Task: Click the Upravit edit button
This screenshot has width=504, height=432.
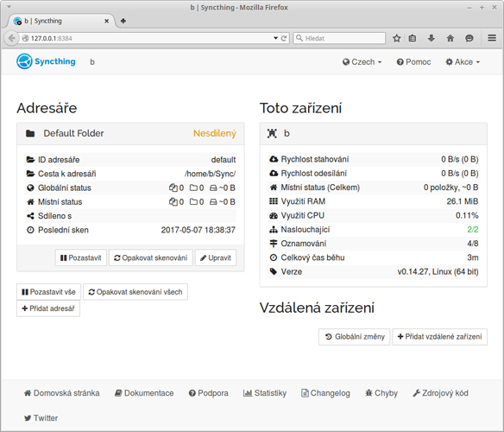Action: [x=216, y=257]
